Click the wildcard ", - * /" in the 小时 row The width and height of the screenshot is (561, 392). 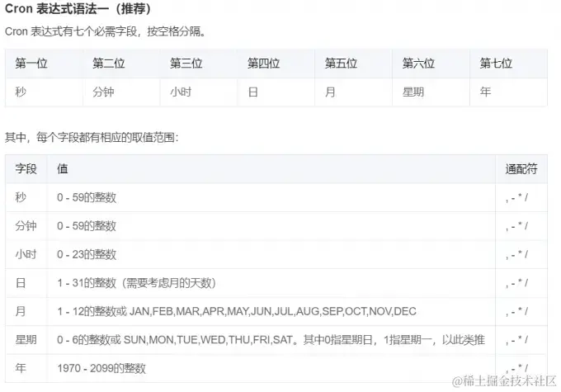pos(516,254)
